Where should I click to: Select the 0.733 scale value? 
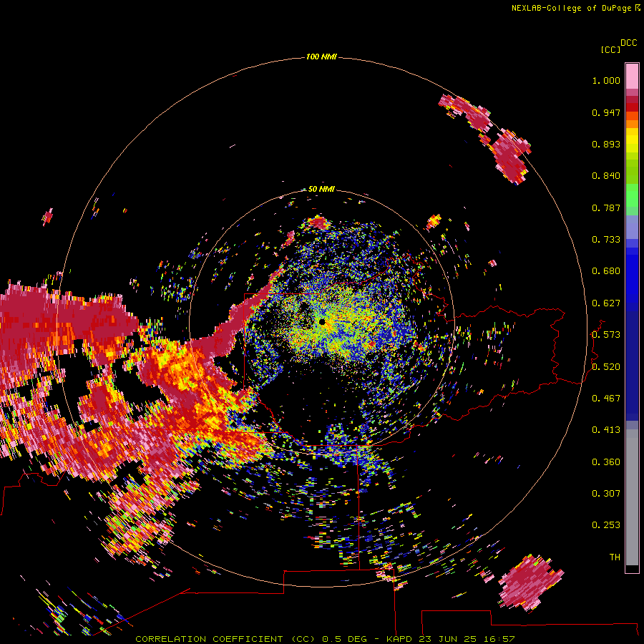pyautogui.click(x=606, y=240)
